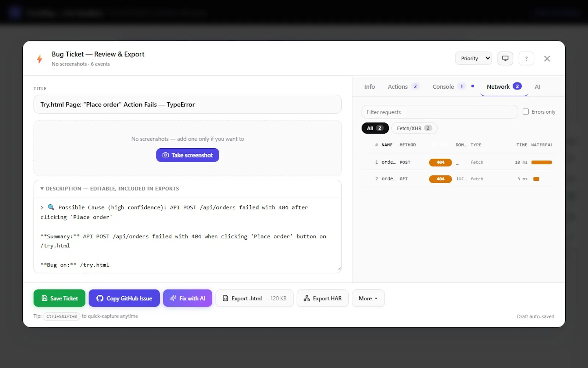Click the 3 ms time value
Viewport: 588px width, 368px height.
(x=523, y=179)
